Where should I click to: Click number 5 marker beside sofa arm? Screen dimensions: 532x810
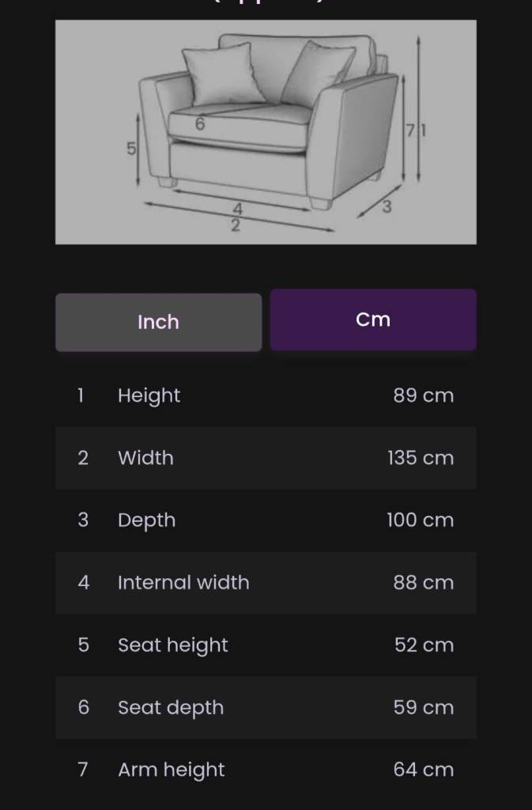[131, 149]
